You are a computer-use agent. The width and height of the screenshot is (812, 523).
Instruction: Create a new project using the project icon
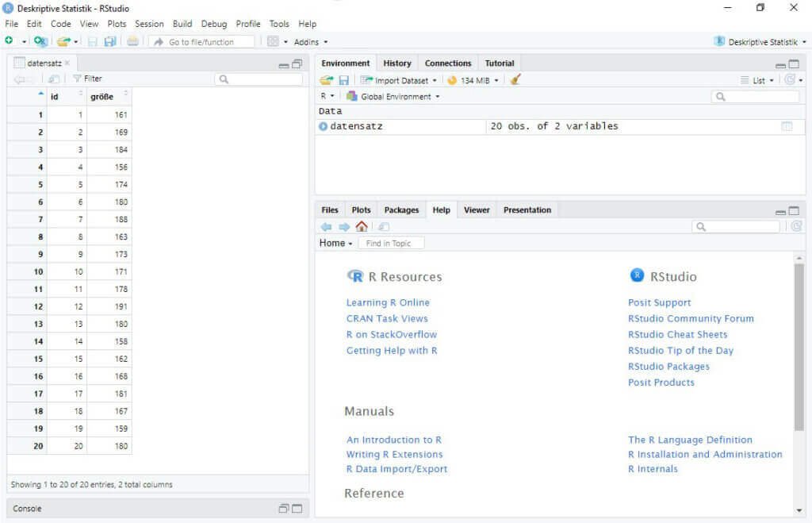40,40
